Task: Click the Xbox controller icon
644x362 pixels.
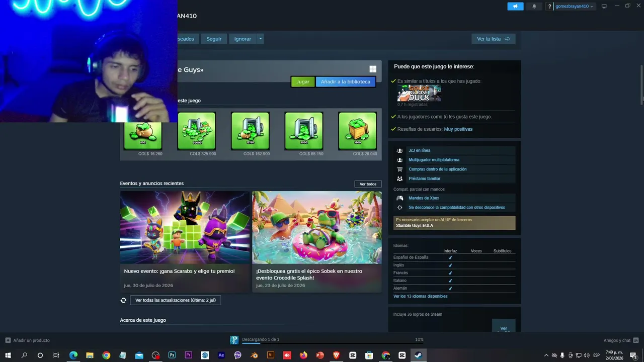Action: (399, 198)
